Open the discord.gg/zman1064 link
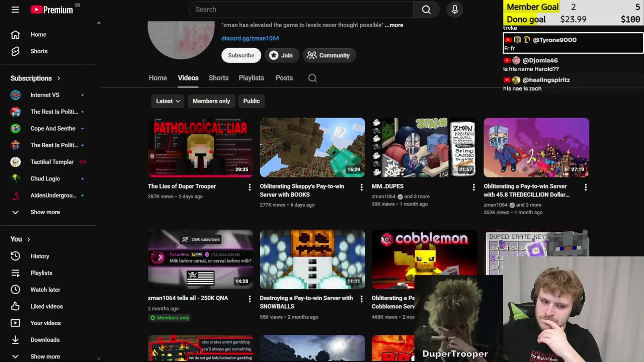 pos(250,38)
